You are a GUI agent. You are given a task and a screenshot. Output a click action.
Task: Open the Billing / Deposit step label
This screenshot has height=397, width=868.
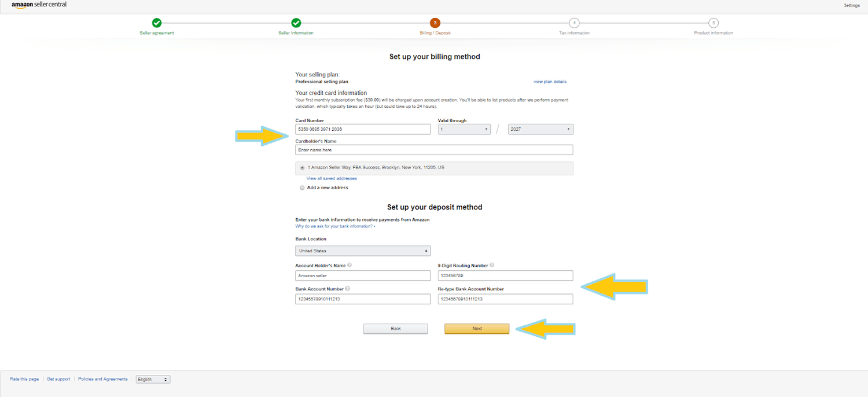435,33
